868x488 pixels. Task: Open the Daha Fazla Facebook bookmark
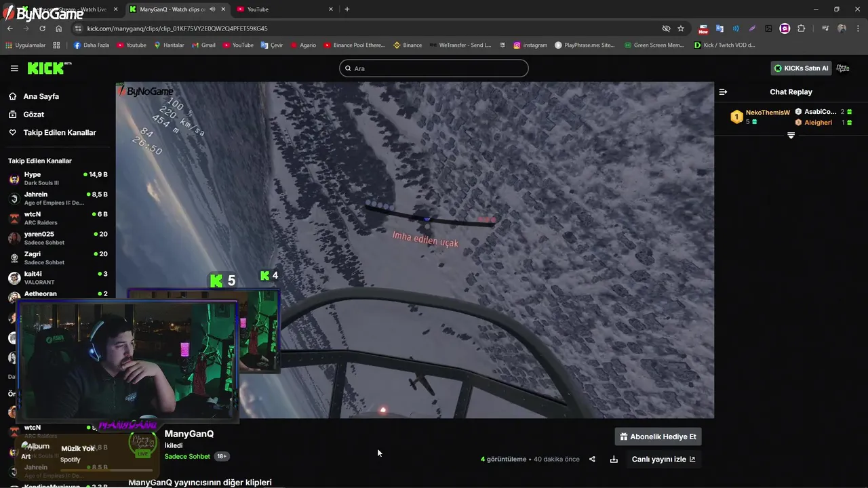(x=92, y=45)
